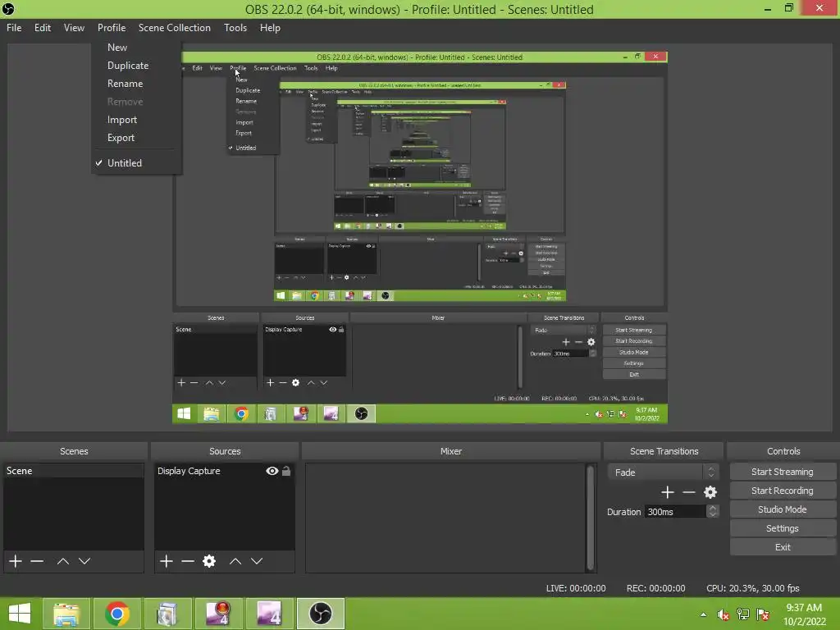Decrease Duration with down stepper arrow

pyautogui.click(x=712, y=515)
